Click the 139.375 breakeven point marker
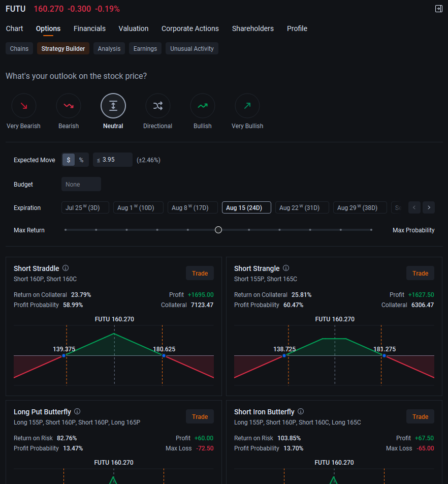The width and height of the screenshot is (448, 484). pyautogui.click(x=64, y=355)
